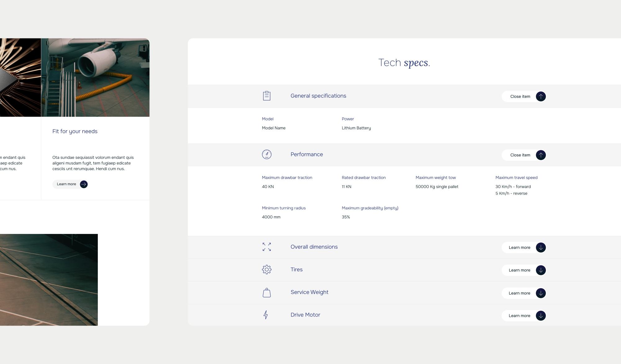This screenshot has height=364, width=621.
Task: Click the down-arrow circle in Service Weight row
Action: click(541, 293)
